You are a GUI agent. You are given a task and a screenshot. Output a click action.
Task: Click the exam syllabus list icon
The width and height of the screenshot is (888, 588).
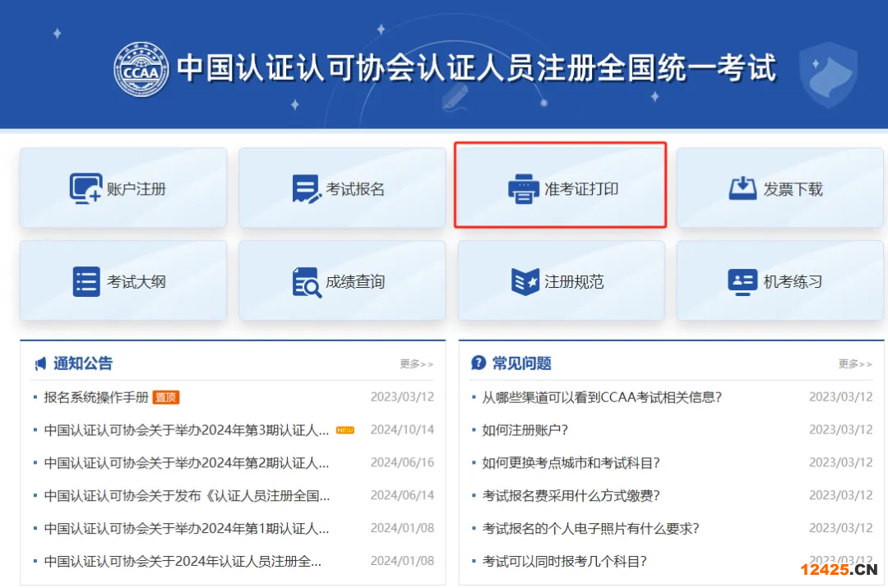pyautogui.click(x=86, y=281)
